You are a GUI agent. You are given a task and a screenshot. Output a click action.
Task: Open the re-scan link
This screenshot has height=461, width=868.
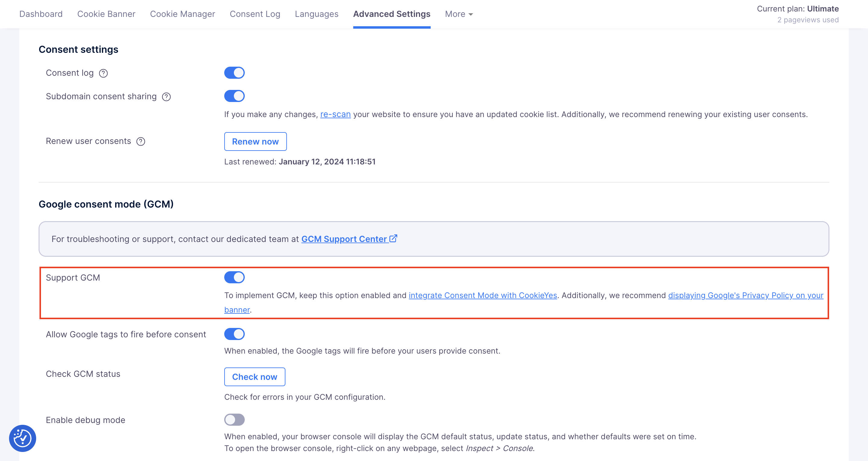tap(335, 114)
